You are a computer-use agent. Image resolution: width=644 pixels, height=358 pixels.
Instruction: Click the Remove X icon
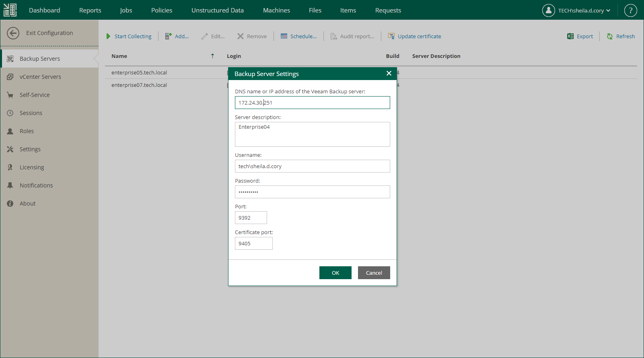(x=241, y=36)
